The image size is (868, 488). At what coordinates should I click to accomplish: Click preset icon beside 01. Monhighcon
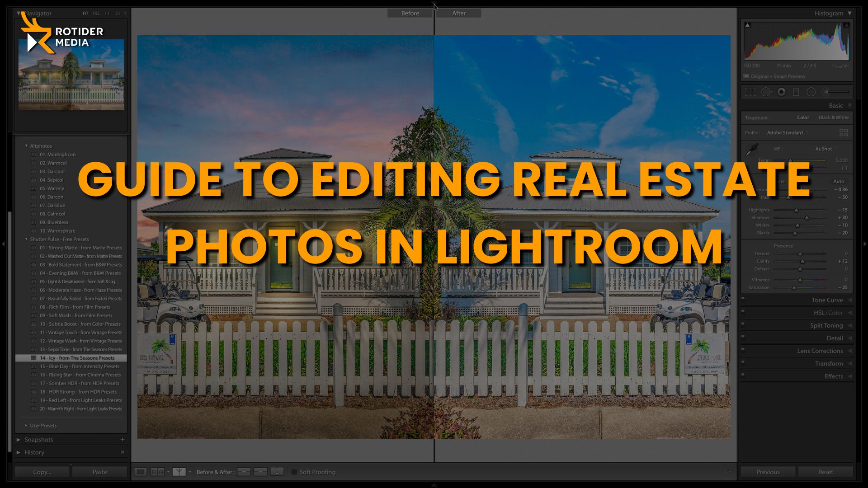click(33, 155)
